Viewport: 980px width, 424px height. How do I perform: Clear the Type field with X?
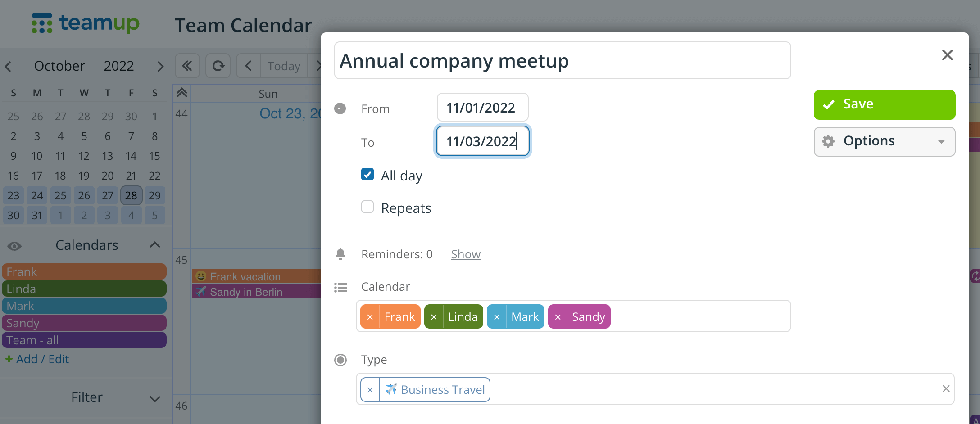tap(946, 389)
